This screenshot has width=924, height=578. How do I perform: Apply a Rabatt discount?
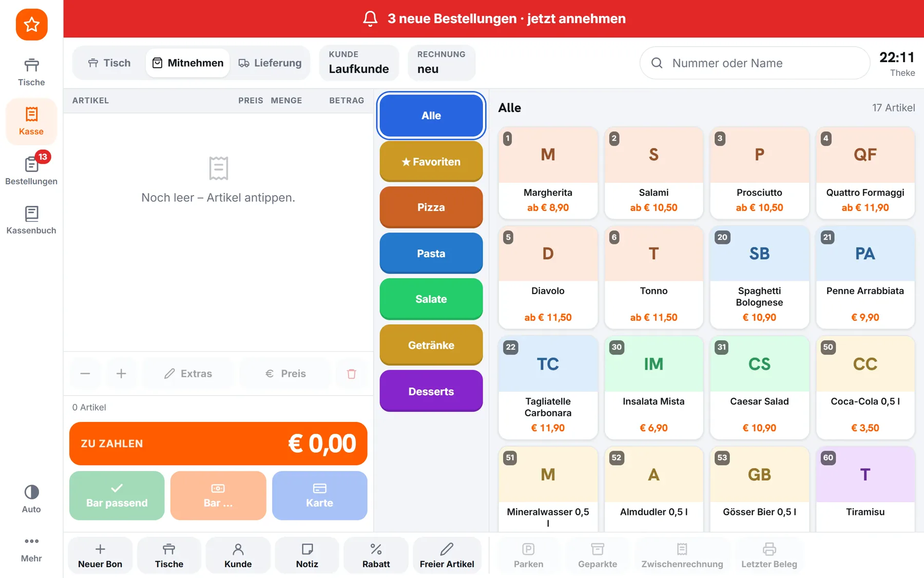376,555
